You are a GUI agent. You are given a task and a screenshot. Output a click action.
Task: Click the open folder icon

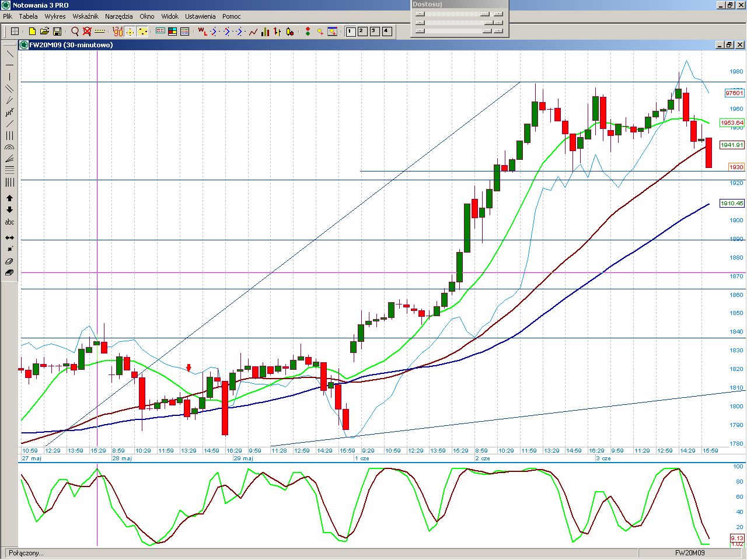44,32
